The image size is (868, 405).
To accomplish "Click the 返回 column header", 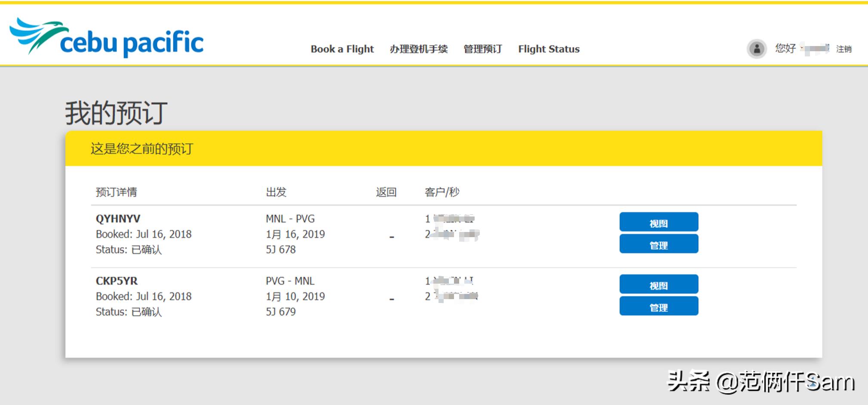I will (386, 192).
